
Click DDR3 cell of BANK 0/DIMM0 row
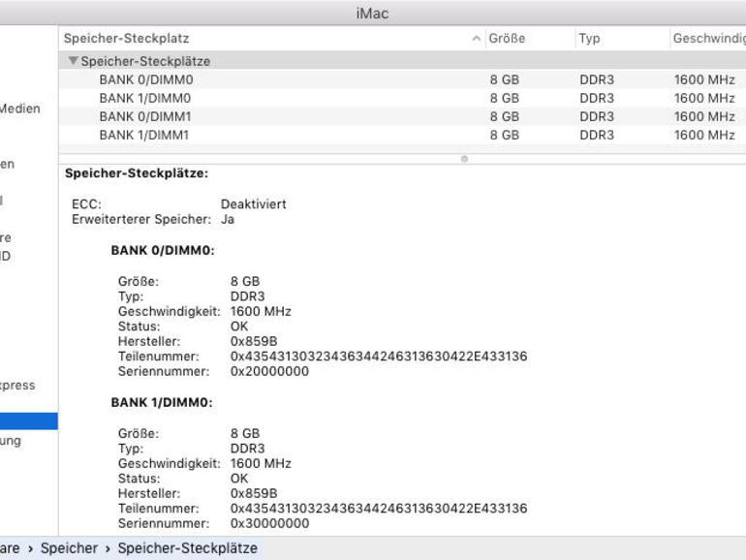point(597,79)
